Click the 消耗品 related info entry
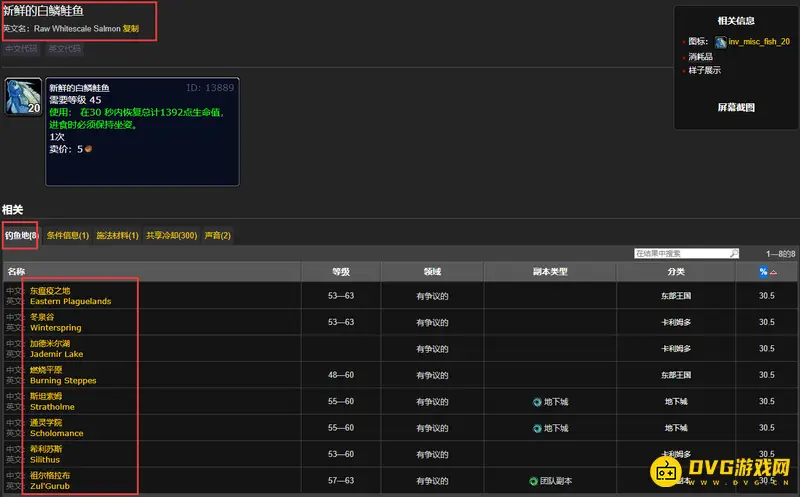 pos(701,57)
